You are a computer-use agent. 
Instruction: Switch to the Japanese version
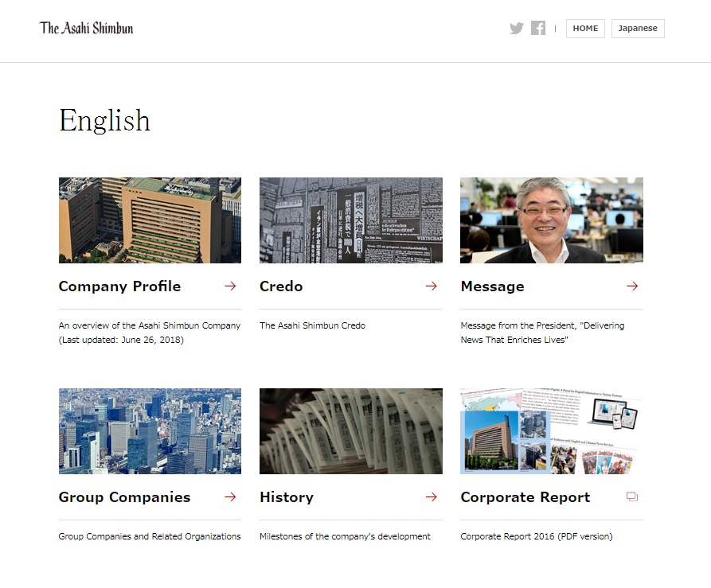click(638, 29)
